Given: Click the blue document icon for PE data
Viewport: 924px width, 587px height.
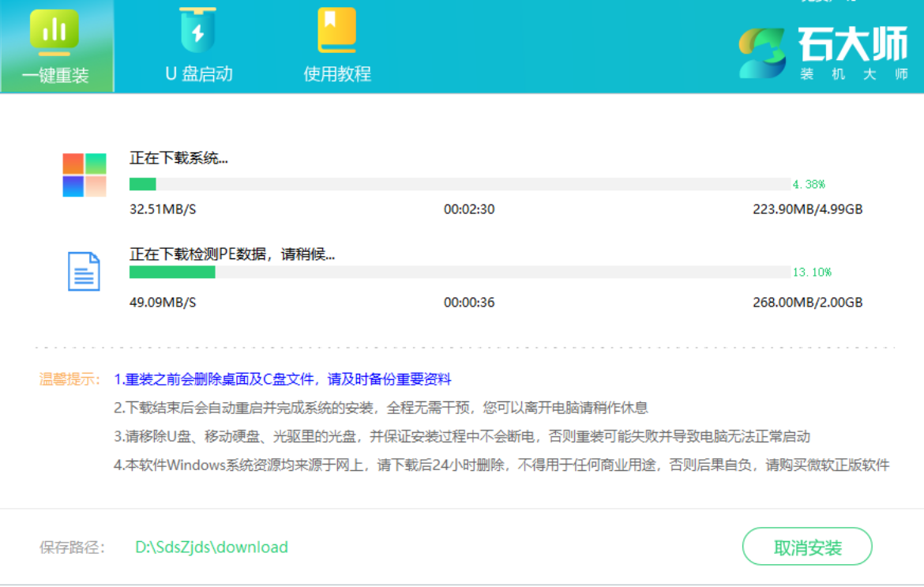Looking at the screenshot, I should click(x=84, y=271).
